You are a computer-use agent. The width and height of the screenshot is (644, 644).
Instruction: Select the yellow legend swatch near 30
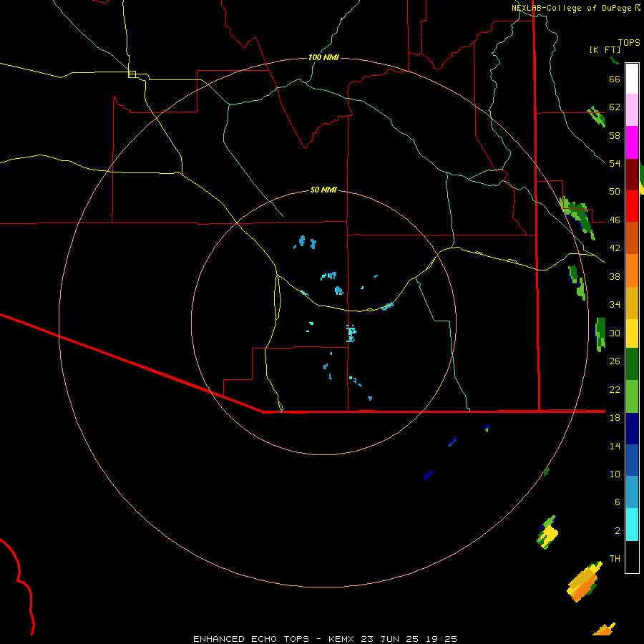632,333
